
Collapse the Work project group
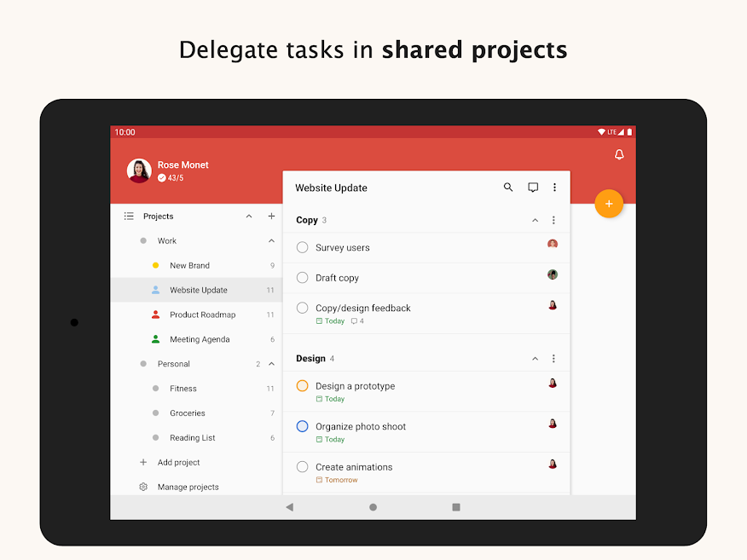271,241
